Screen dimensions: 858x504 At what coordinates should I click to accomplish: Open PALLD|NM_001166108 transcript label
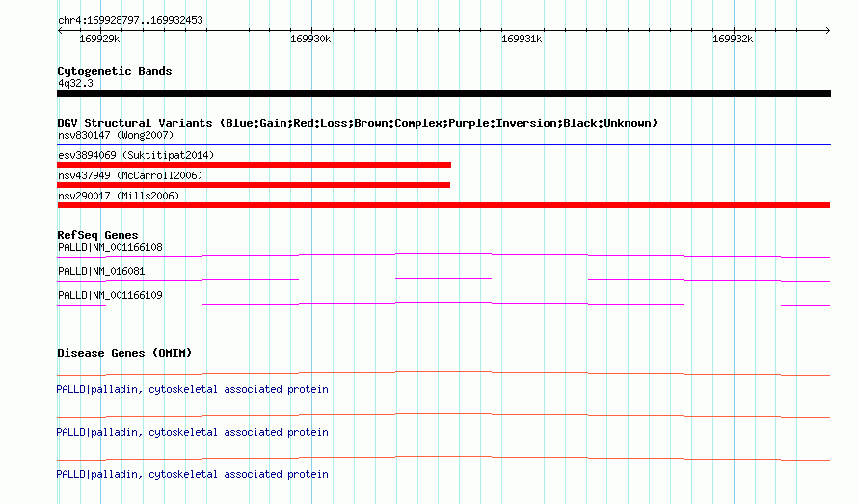(110, 247)
